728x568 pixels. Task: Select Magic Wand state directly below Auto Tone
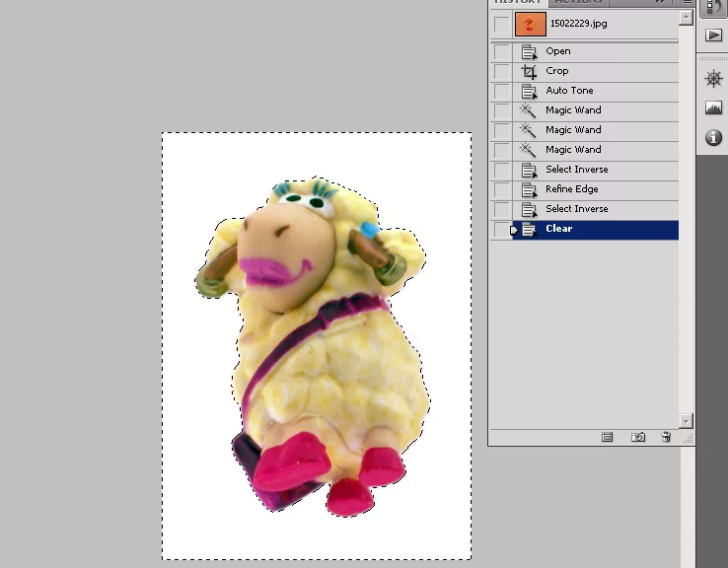pyautogui.click(x=596, y=110)
